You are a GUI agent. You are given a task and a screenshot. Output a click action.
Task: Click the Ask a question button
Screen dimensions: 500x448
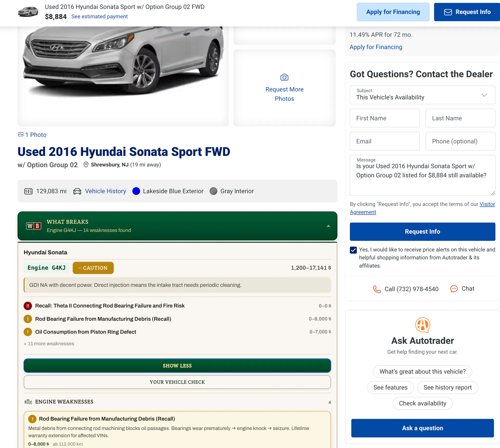click(x=423, y=428)
